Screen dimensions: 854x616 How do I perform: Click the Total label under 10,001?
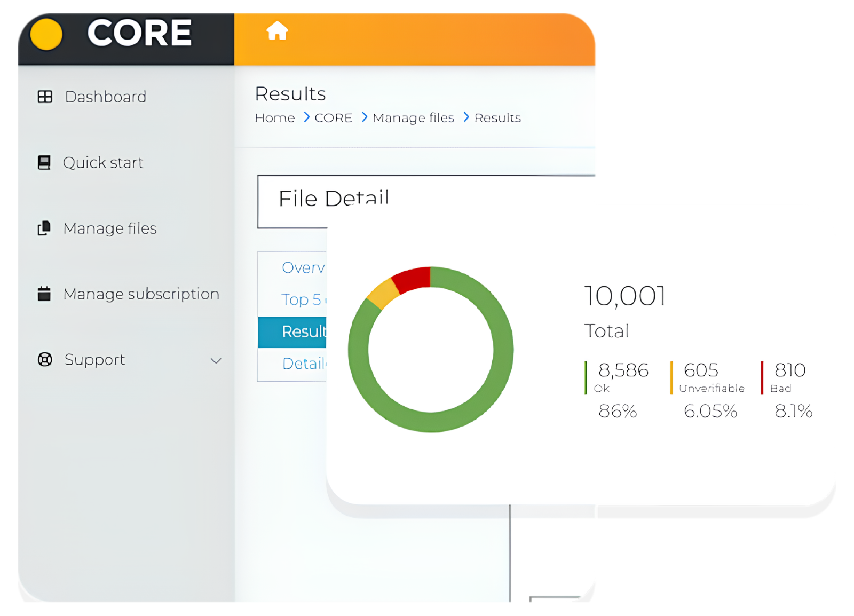tap(606, 331)
